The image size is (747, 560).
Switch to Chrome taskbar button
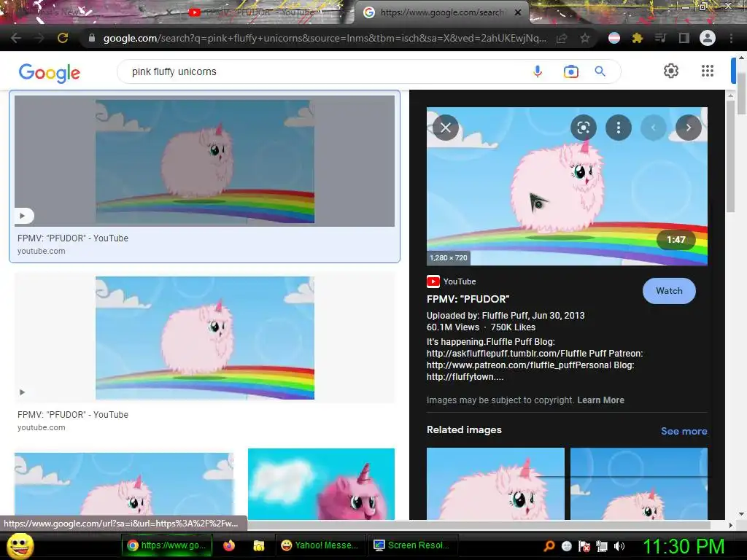point(167,545)
